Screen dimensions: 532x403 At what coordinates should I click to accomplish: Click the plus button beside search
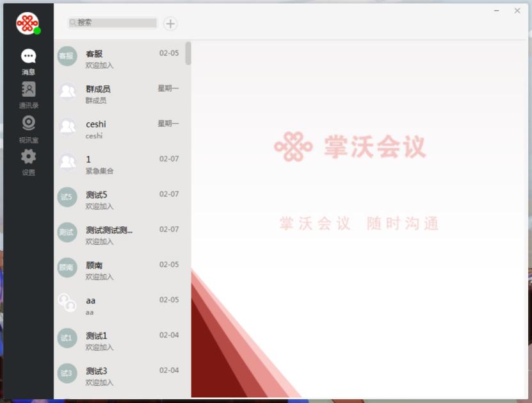click(x=170, y=24)
